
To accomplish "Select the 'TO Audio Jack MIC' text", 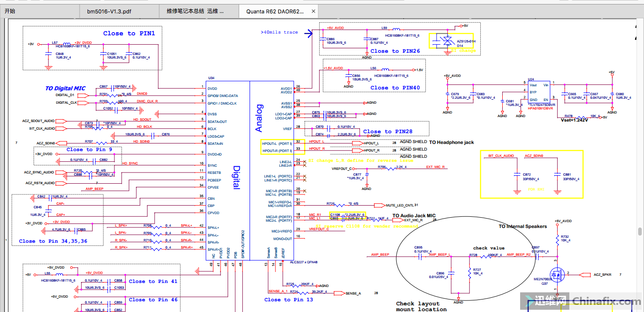I will [414, 215].
